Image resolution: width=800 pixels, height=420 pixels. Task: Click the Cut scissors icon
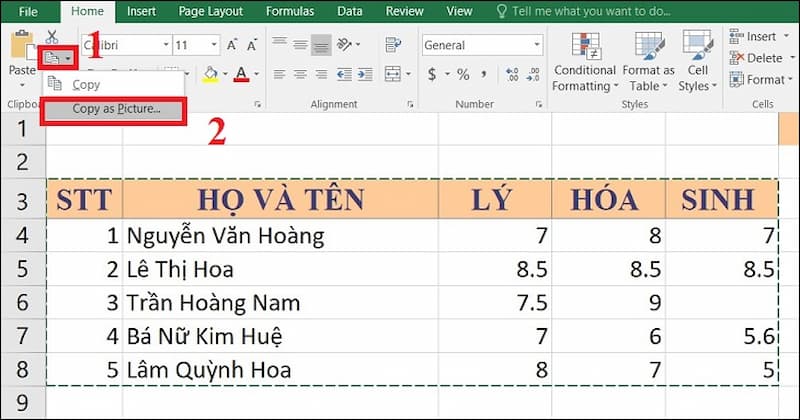tap(52, 36)
